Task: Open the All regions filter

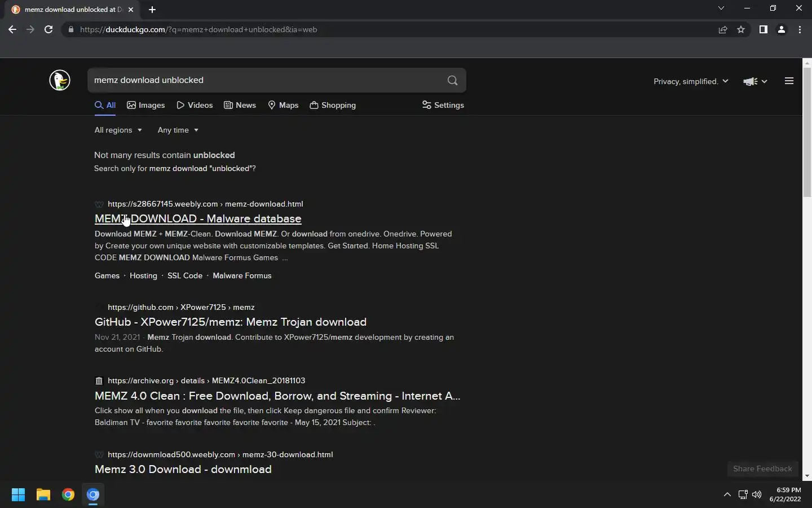Action: [x=118, y=130]
